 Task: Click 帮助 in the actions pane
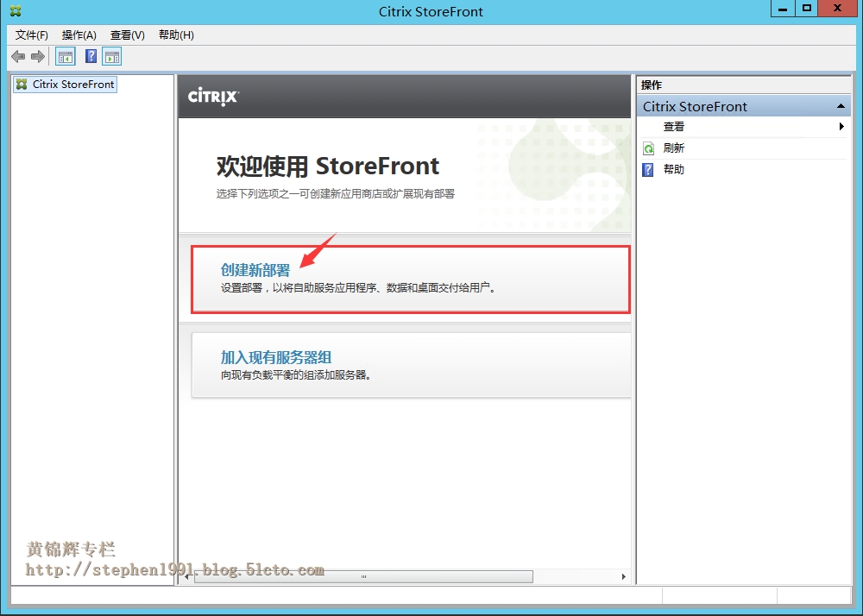674,169
